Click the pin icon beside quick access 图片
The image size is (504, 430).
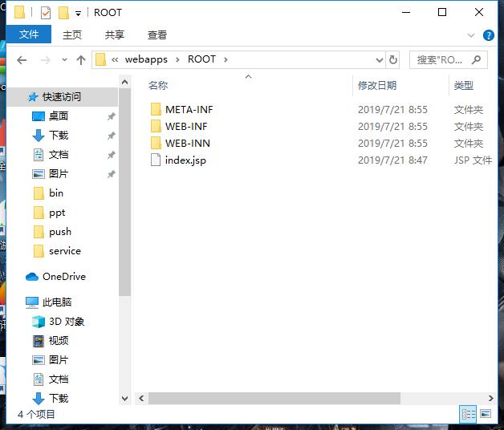pyautogui.click(x=112, y=174)
